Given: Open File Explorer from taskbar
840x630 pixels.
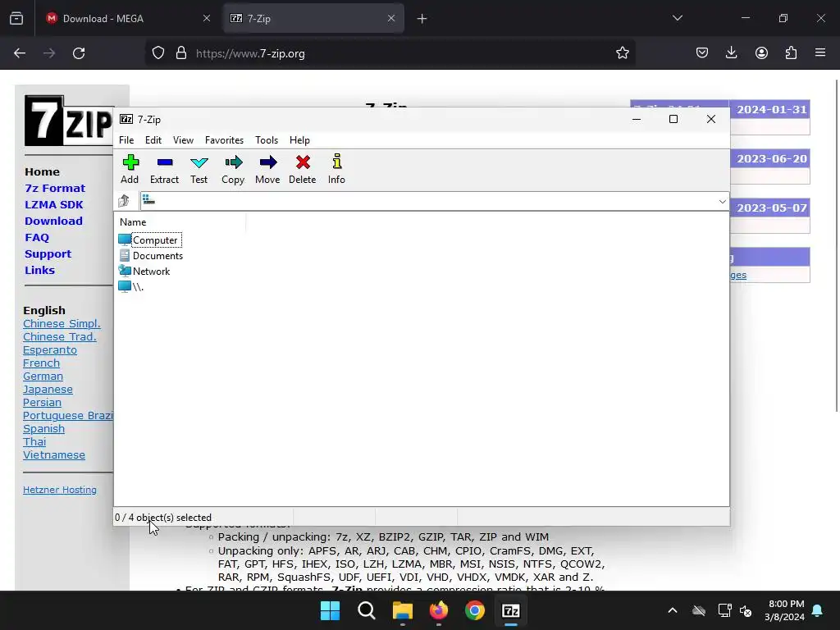Looking at the screenshot, I should (x=402, y=610).
